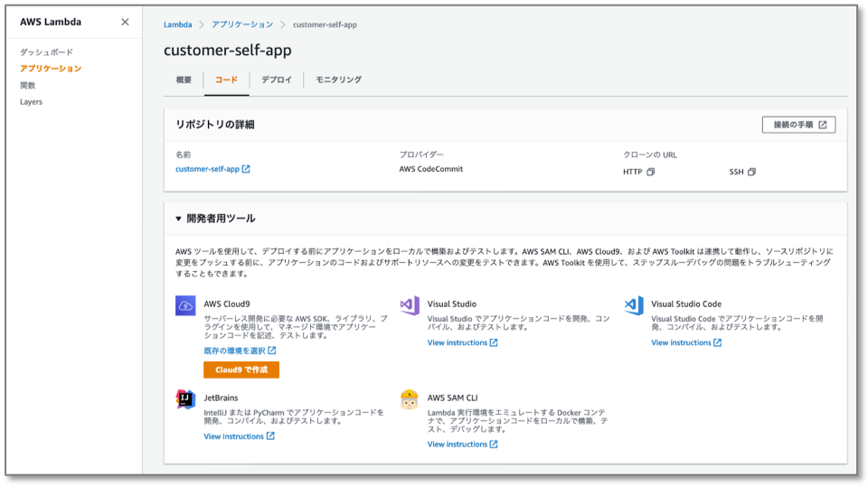Click the クローンの URL label

click(x=650, y=155)
